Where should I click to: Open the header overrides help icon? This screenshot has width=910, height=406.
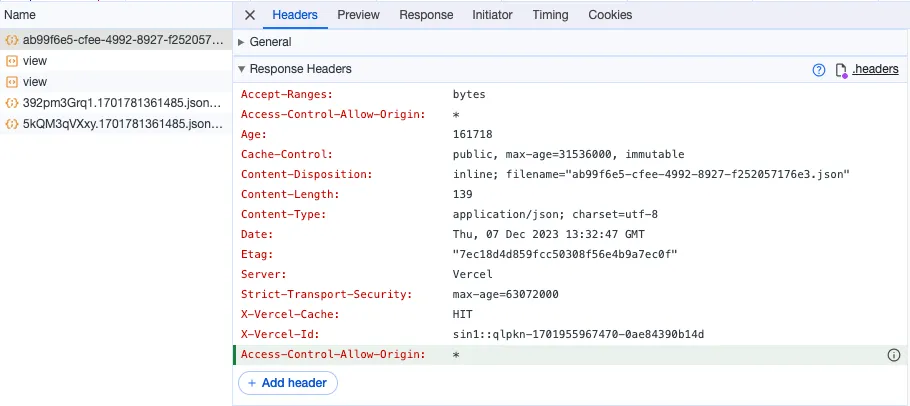[x=818, y=70]
